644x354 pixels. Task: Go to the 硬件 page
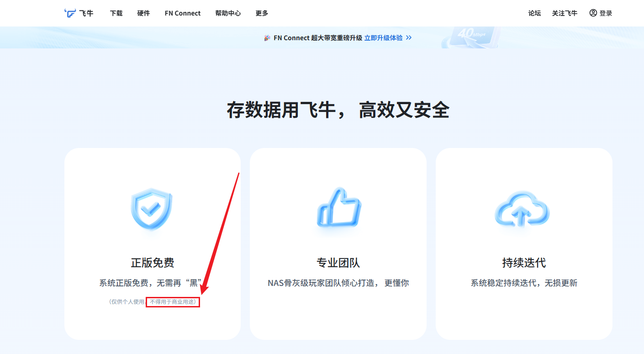[x=143, y=13]
